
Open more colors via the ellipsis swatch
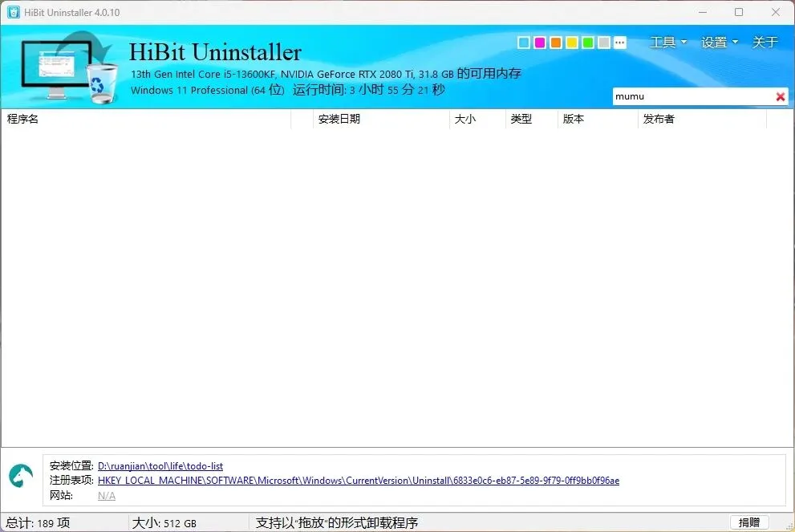pyautogui.click(x=619, y=43)
